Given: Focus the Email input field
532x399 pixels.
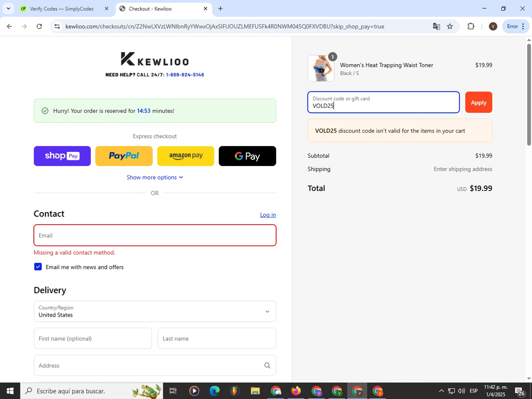Looking at the screenshot, I should [x=155, y=235].
